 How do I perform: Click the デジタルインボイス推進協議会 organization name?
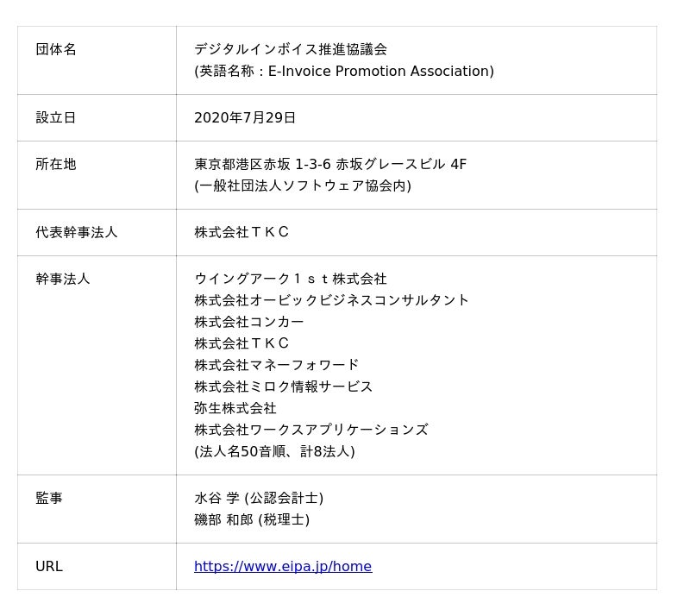point(291,50)
